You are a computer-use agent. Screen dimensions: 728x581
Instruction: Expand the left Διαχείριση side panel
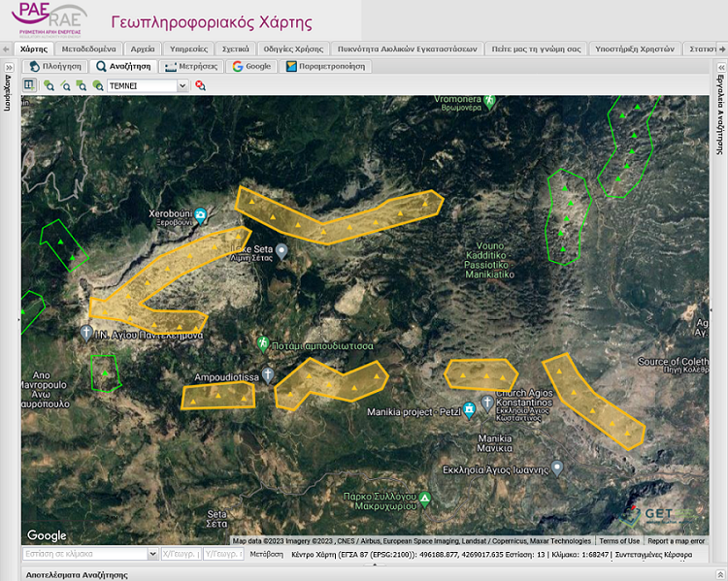(x=9, y=68)
